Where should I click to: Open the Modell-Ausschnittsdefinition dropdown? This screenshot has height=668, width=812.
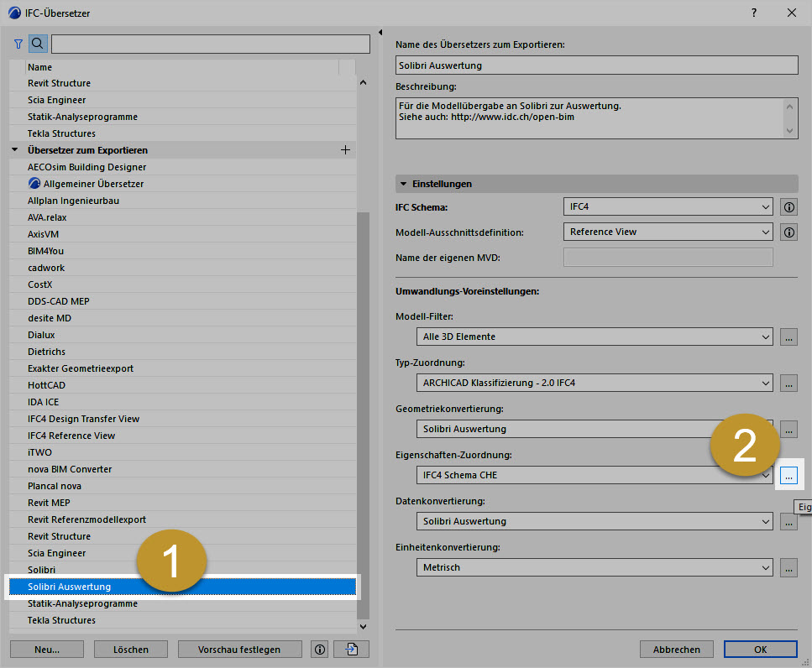(x=668, y=232)
